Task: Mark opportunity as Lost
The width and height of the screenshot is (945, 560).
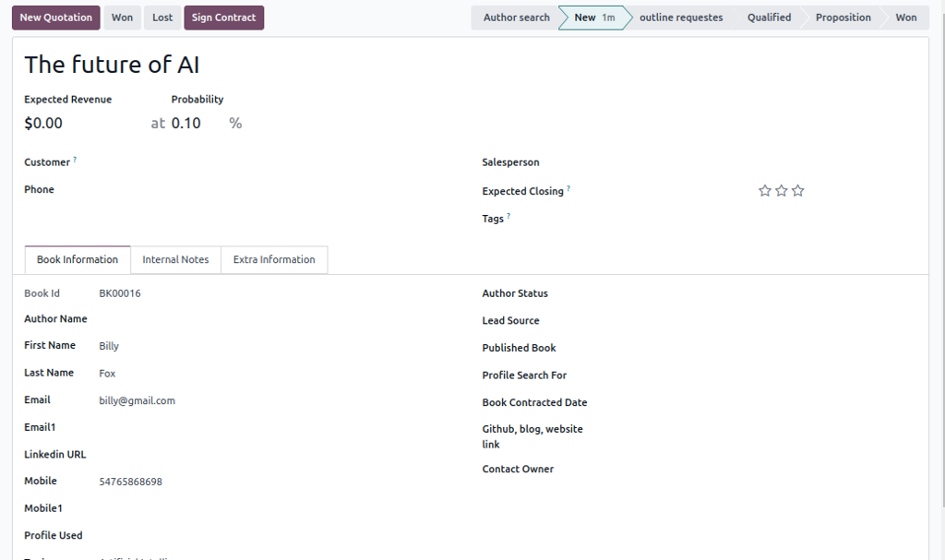Action: (162, 18)
